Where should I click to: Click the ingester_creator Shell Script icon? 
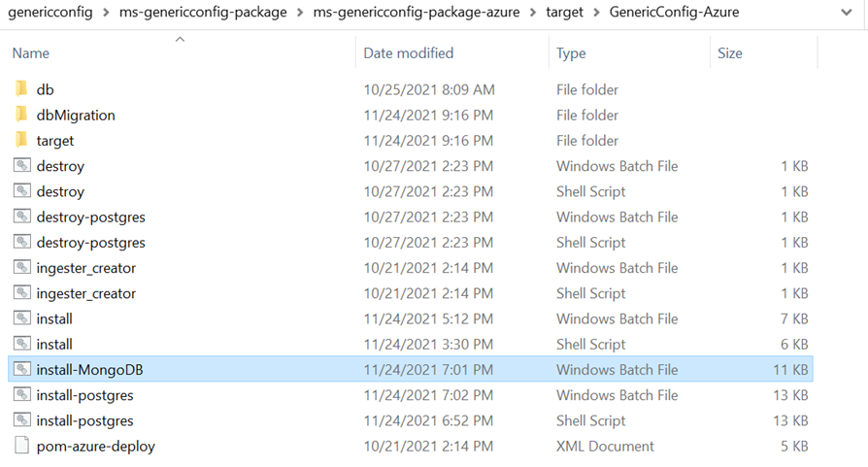pos(22,293)
